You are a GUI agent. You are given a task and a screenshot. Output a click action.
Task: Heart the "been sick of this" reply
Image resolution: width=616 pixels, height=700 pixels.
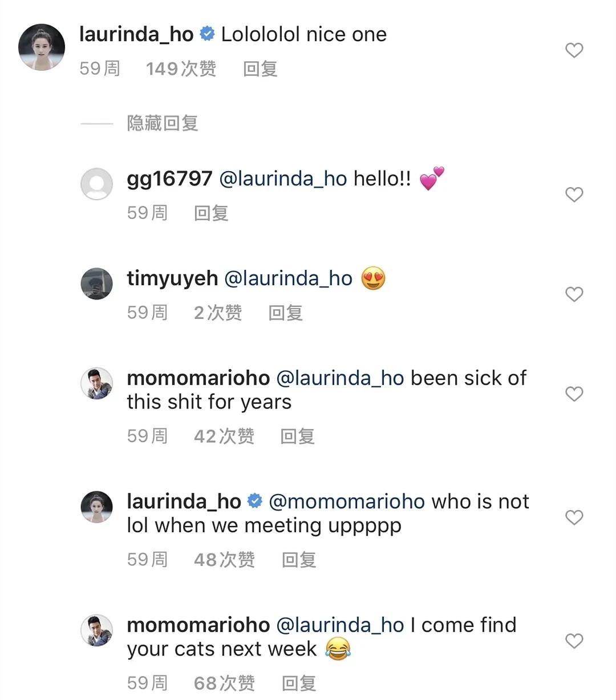[x=574, y=394]
